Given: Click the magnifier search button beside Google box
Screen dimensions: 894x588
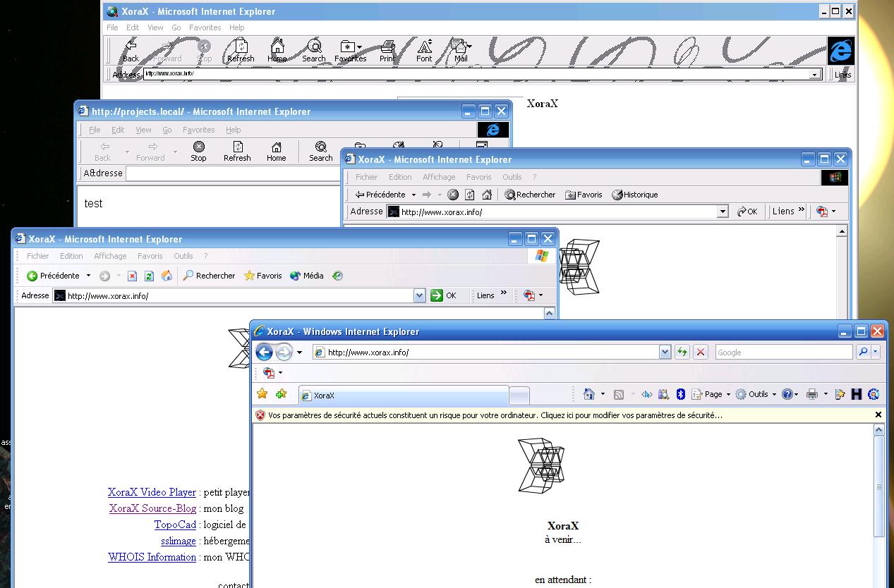Looking at the screenshot, I should tap(862, 352).
